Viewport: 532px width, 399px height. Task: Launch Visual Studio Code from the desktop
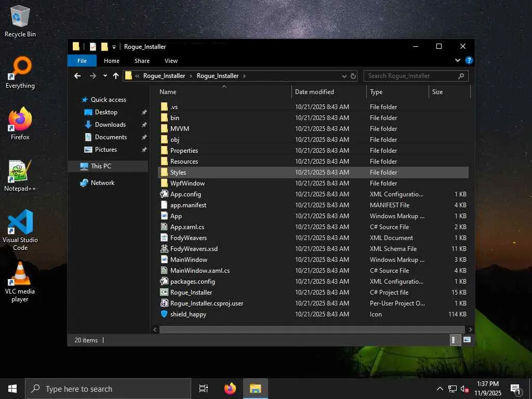coord(20,230)
